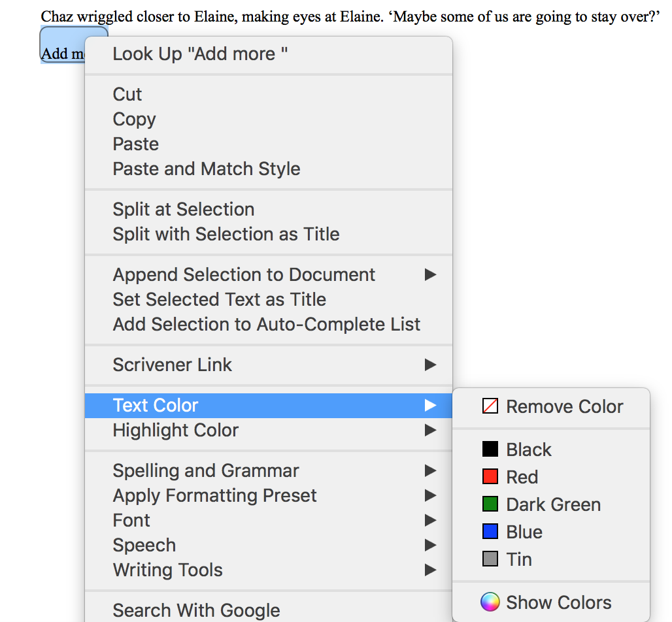Choose Paste in the context menu

pyautogui.click(x=269, y=144)
